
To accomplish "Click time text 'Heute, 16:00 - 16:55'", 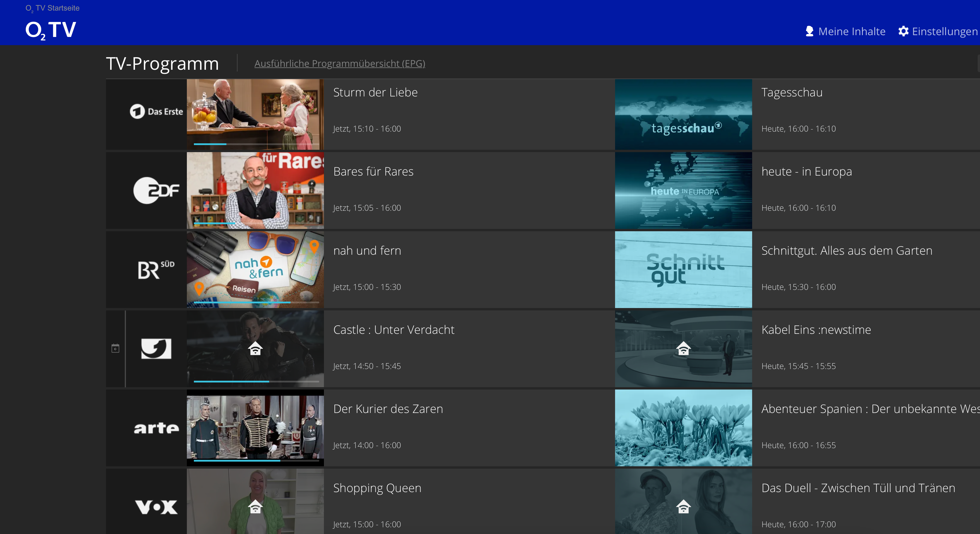I will click(798, 446).
